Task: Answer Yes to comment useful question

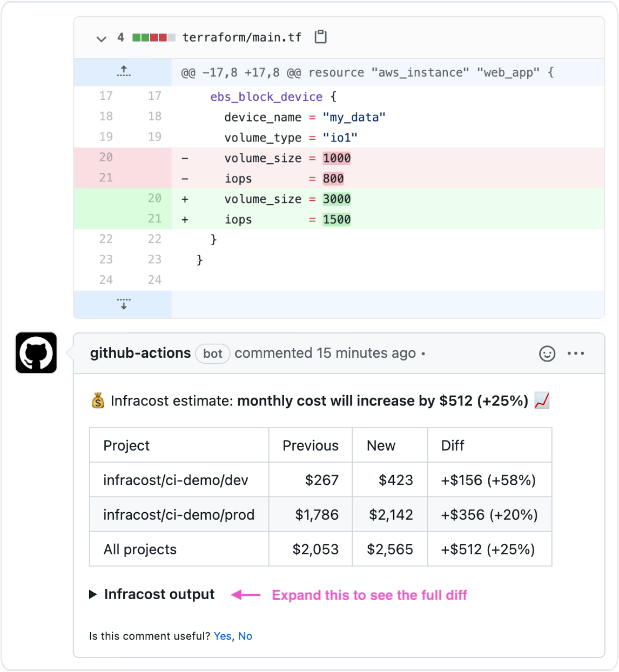Action: click(223, 636)
